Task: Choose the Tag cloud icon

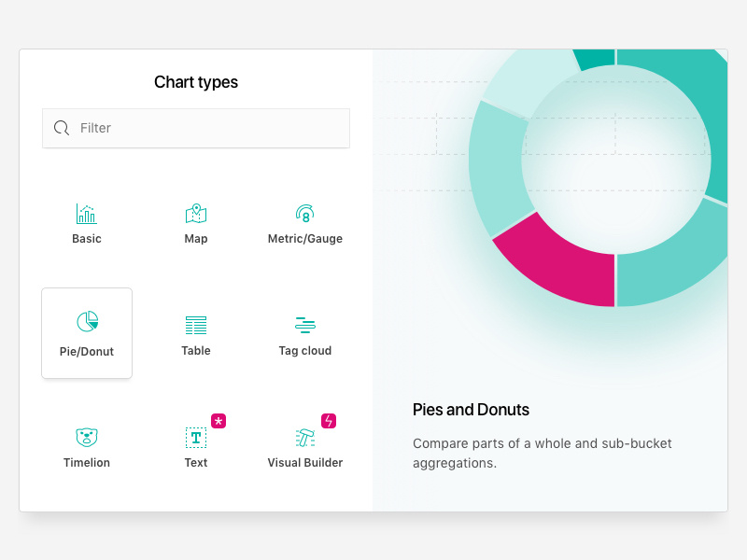Action: [304, 325]
